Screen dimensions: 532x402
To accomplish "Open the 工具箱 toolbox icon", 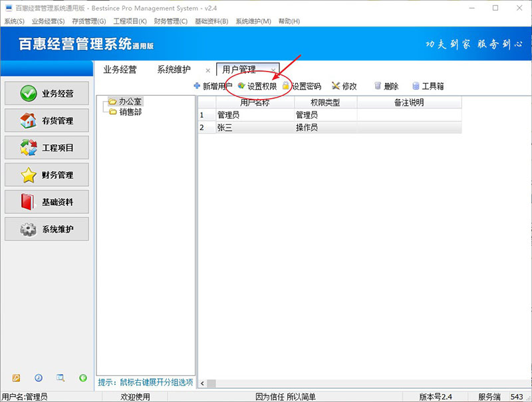I will (x=416, y=86).
